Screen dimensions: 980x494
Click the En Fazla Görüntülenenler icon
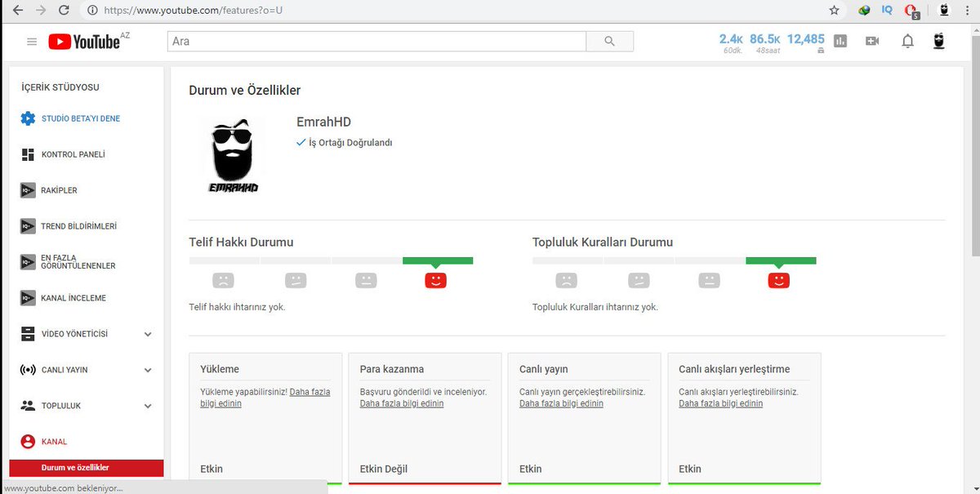point(28,262)
